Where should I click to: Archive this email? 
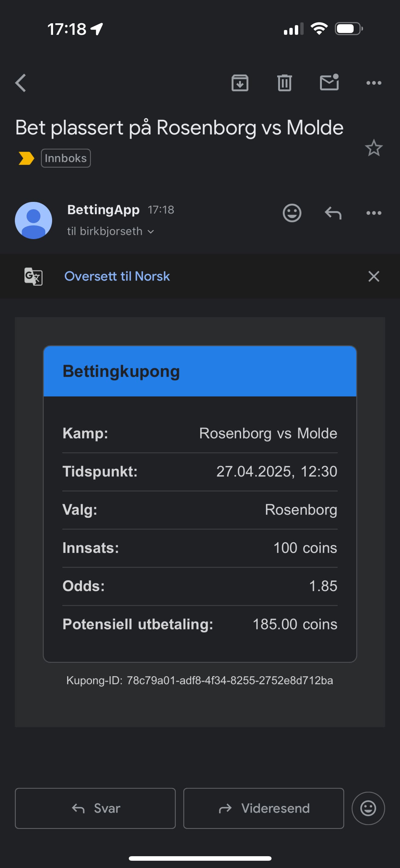240,83
